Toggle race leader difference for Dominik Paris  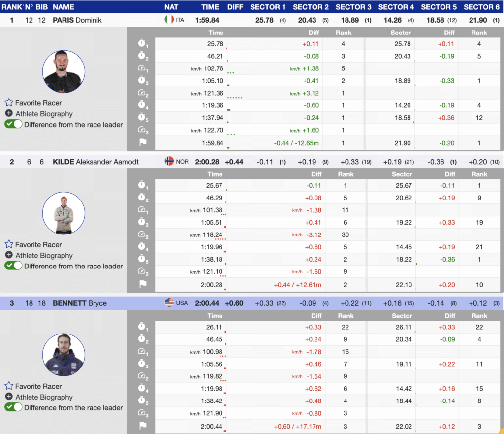[x=13, y=125]
